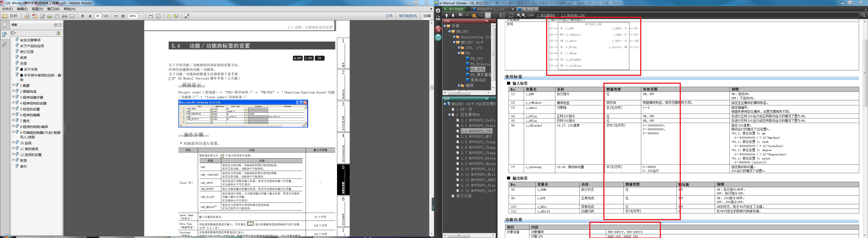Click the email envelope icon in Adobe Reader
The width and height of the screenshot is (868, 238).
point(72,16)
